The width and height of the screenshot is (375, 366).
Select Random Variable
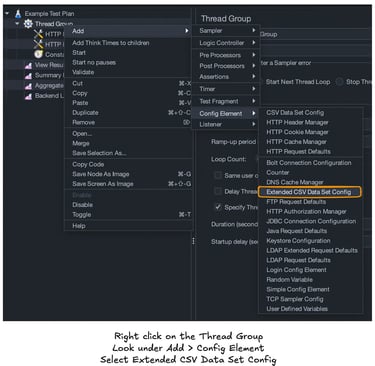[310, 279]
